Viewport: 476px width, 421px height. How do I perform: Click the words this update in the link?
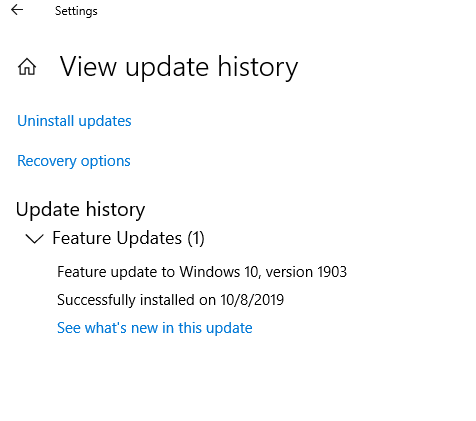point(215,328)
